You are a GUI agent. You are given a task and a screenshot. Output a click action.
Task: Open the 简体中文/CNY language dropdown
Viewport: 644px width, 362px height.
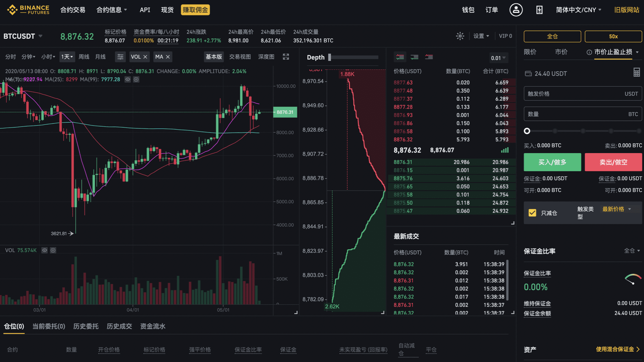point(578,10)
